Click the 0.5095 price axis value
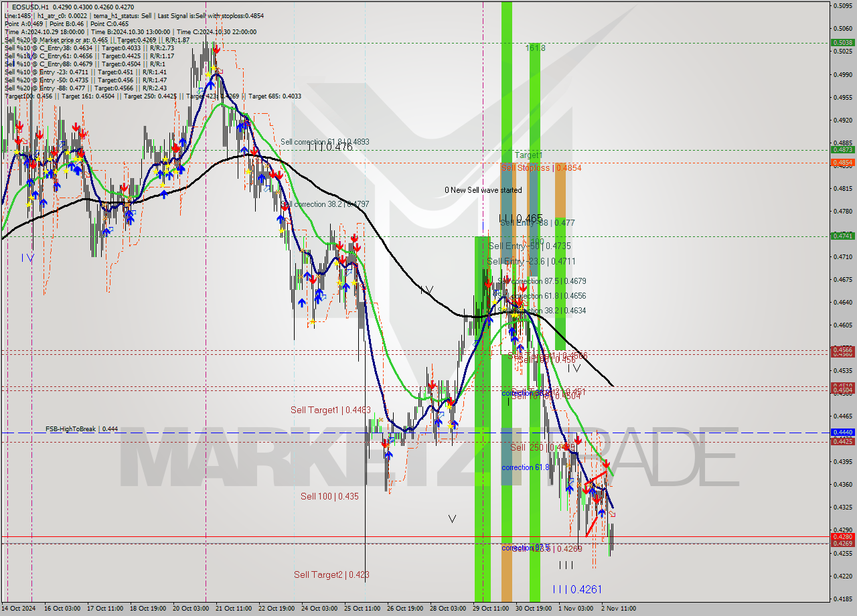Viewport: 857px width, 616px height. click(x=843, y=6)
